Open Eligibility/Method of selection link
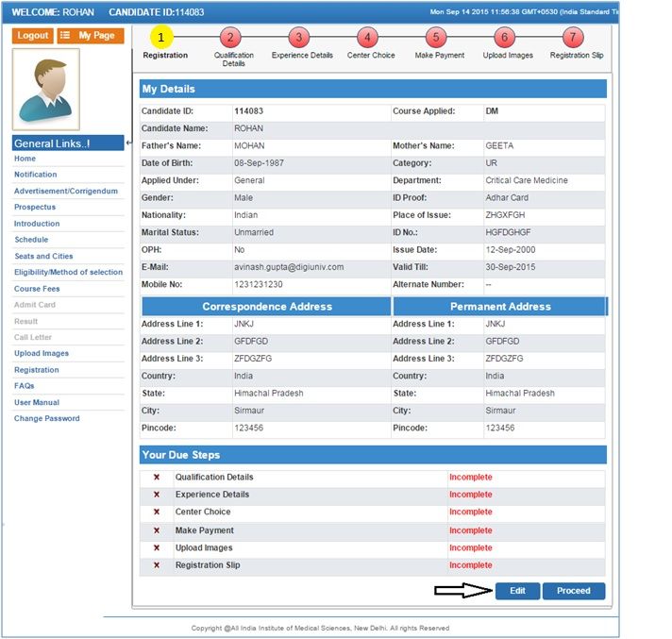 coord(69,272)
